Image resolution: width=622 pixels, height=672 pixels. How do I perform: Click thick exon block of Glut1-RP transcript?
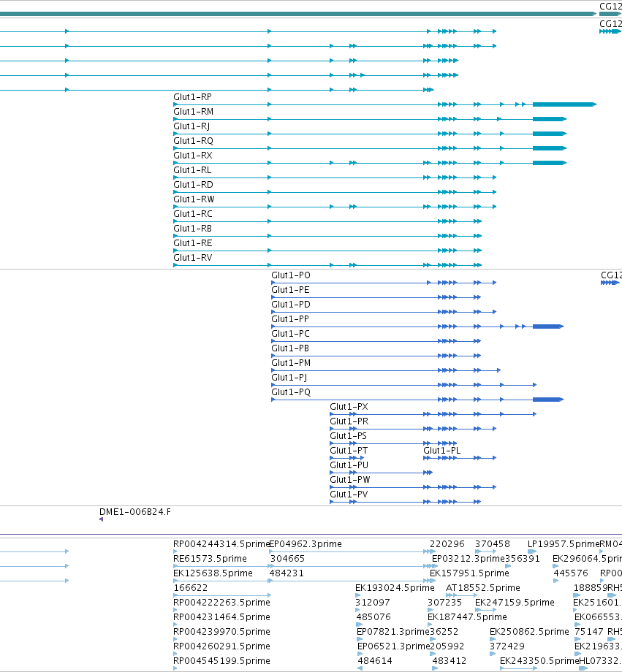click(x=564, y=104)
